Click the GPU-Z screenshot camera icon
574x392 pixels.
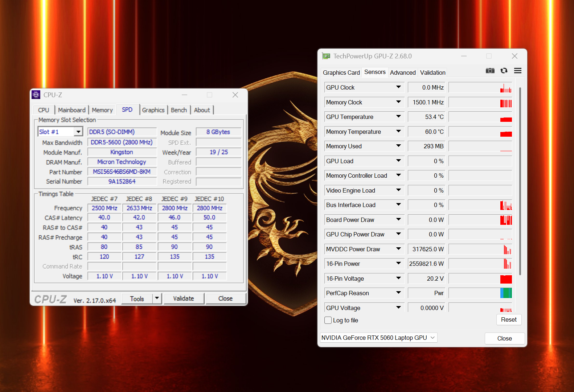pos(490,71)
